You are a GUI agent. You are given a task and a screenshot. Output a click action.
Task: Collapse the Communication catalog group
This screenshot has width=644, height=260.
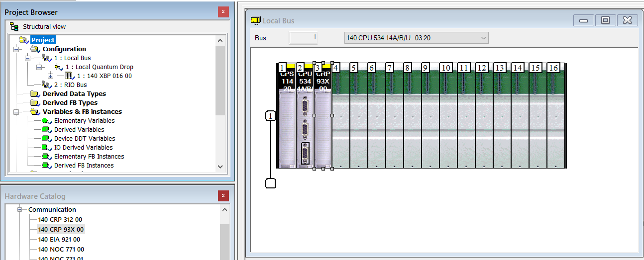tap(20, 210)
